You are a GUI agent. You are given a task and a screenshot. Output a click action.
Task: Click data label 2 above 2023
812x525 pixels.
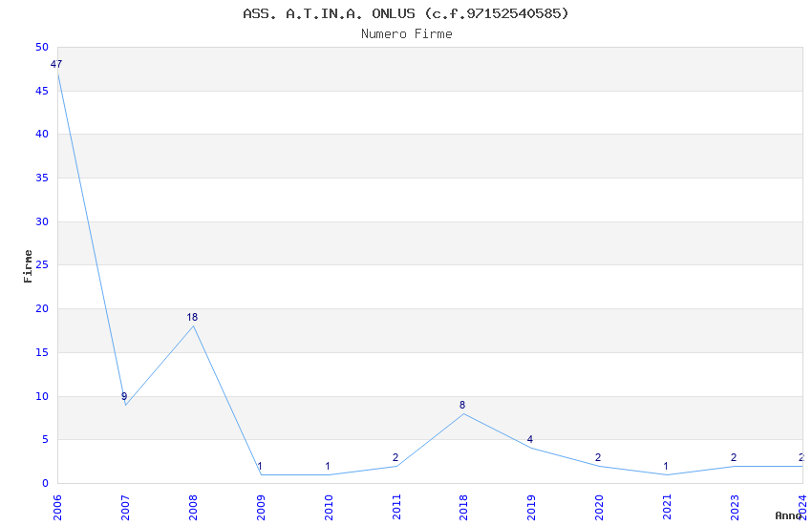click(734, 457)
